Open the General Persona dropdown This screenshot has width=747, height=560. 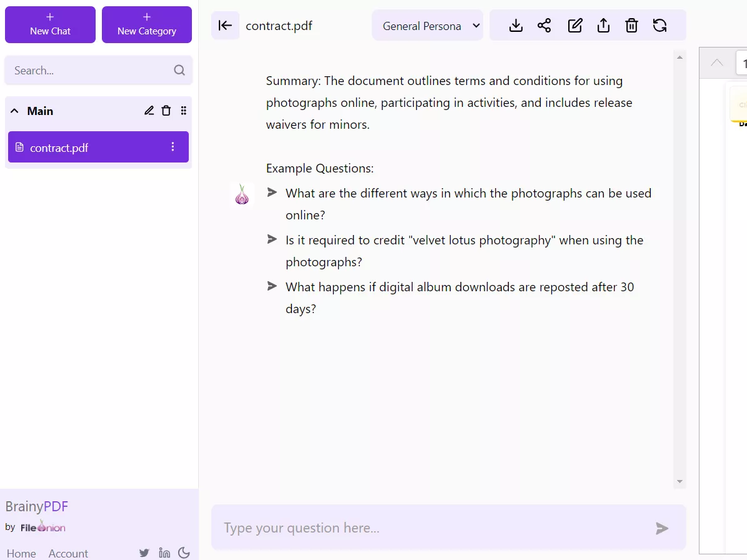pos(427,26)
